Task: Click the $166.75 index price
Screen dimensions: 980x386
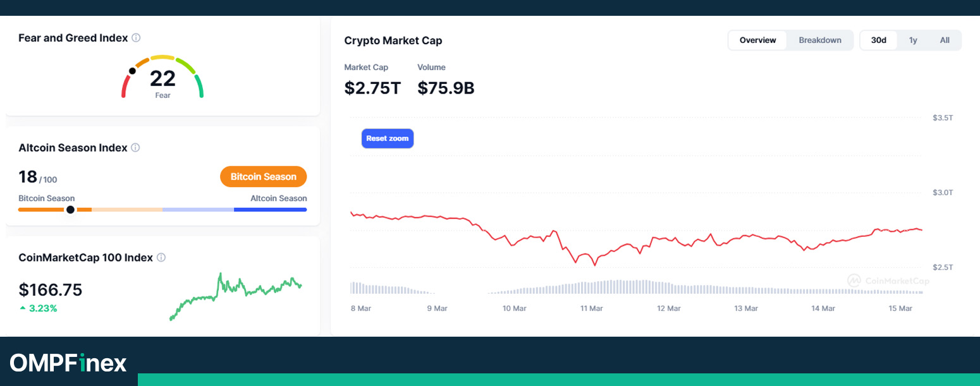Action: point(51,290)
